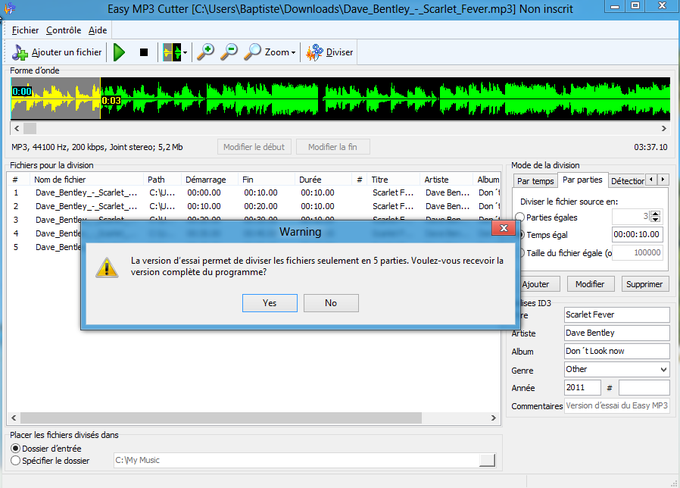Open the Fichier menu

click(x=25, y=30)
